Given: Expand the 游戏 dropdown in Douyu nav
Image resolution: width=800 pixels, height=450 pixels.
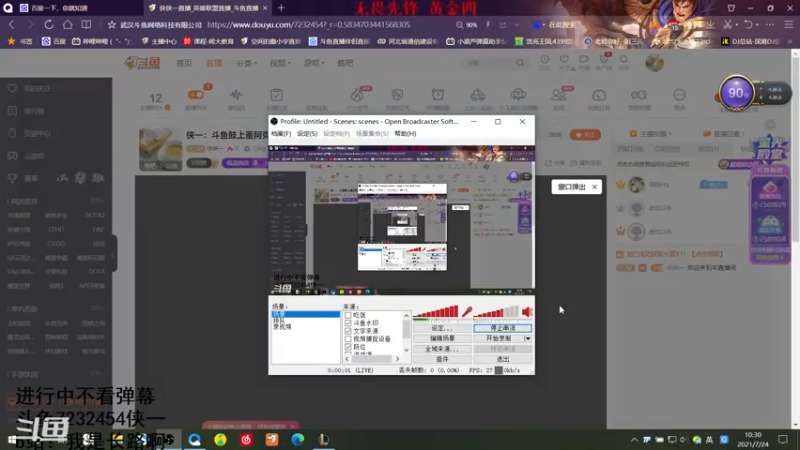Looking at the screenshot, I should click(313, 63).
